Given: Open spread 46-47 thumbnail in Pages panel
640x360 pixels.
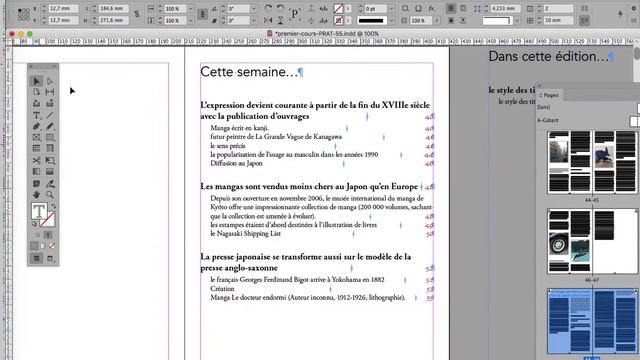Looking at the screenshot, I should pyautogui.click(x=592, y=241).
